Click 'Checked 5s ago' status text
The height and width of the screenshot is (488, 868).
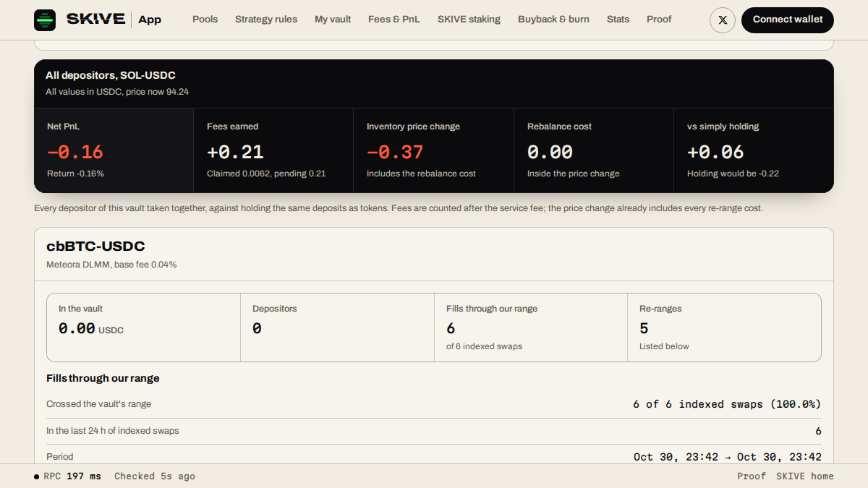coord(155,476)
